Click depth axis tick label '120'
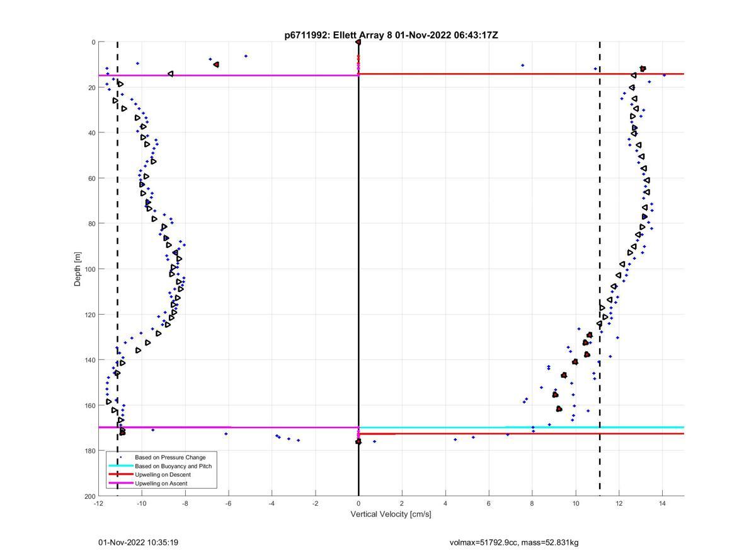756x558 pixels. (x=89, y=315)
